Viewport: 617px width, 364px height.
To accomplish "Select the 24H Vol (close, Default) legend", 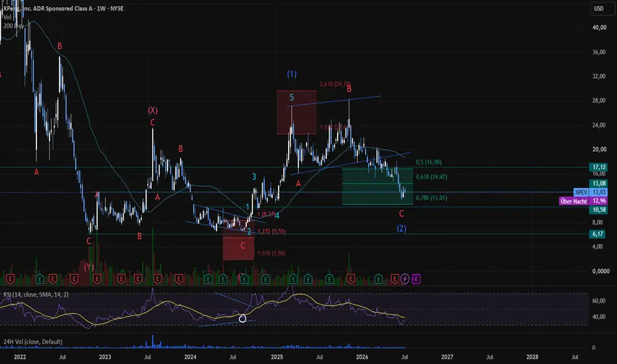I will click(x=32, y=341).
